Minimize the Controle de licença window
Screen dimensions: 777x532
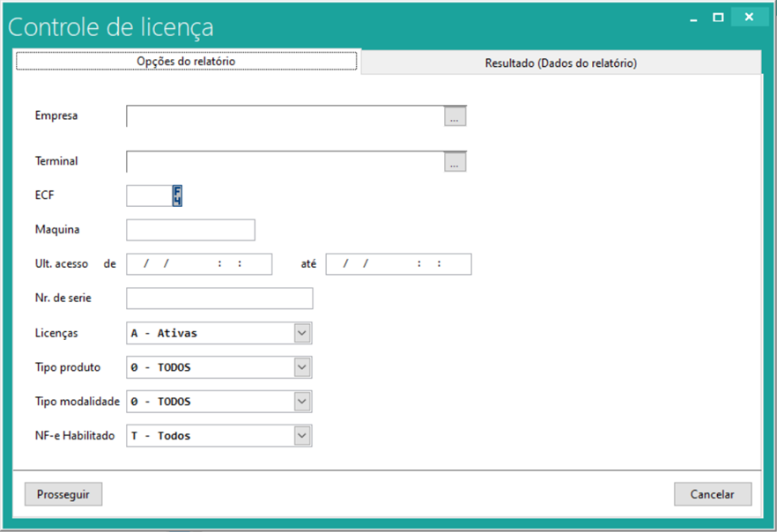tap(694, 17)
